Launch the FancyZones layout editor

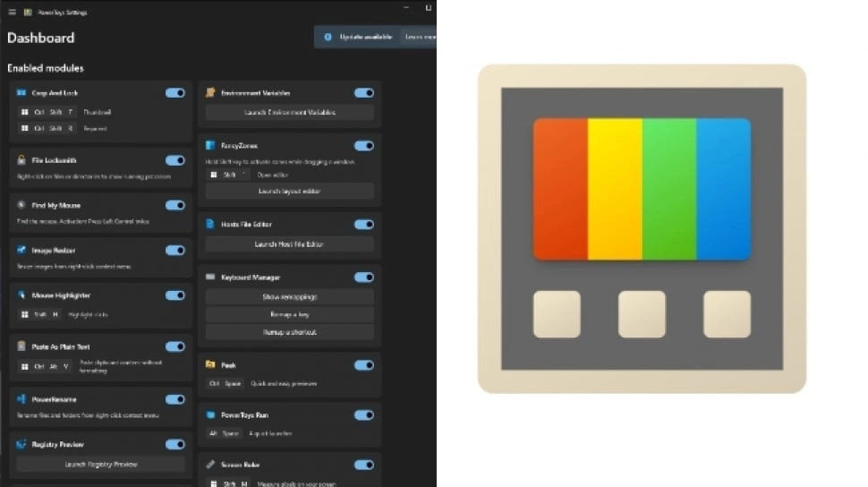pyautogui.click(x=290, y=191)
